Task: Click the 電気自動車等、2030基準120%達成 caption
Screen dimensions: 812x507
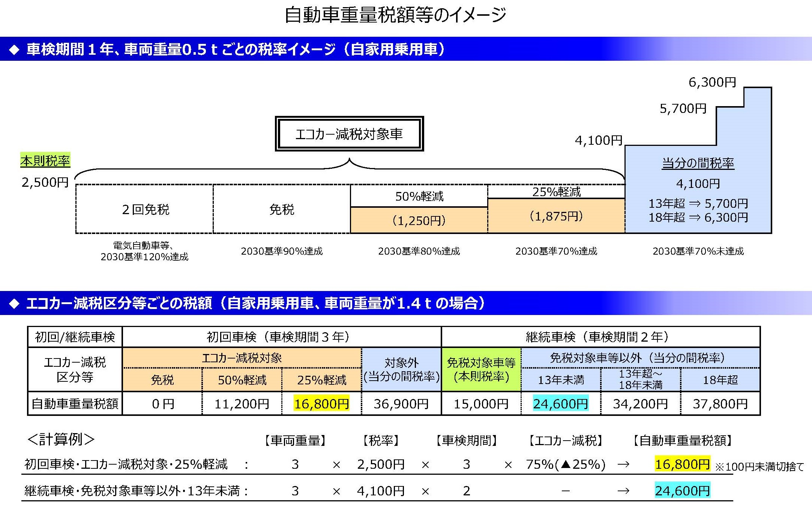Action: point(144,251)
